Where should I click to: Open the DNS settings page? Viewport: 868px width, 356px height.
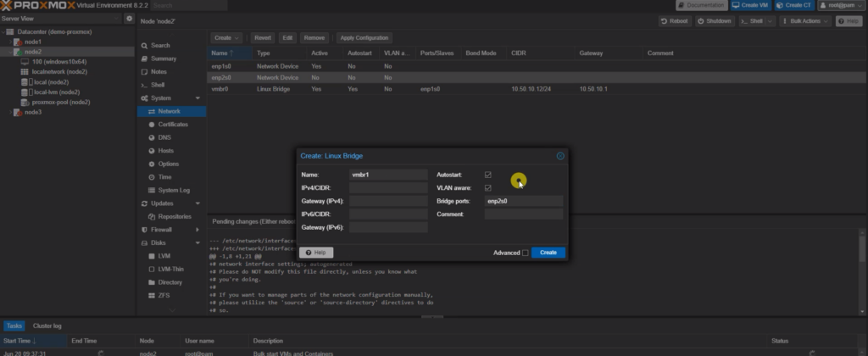click(x=164, y=138)
